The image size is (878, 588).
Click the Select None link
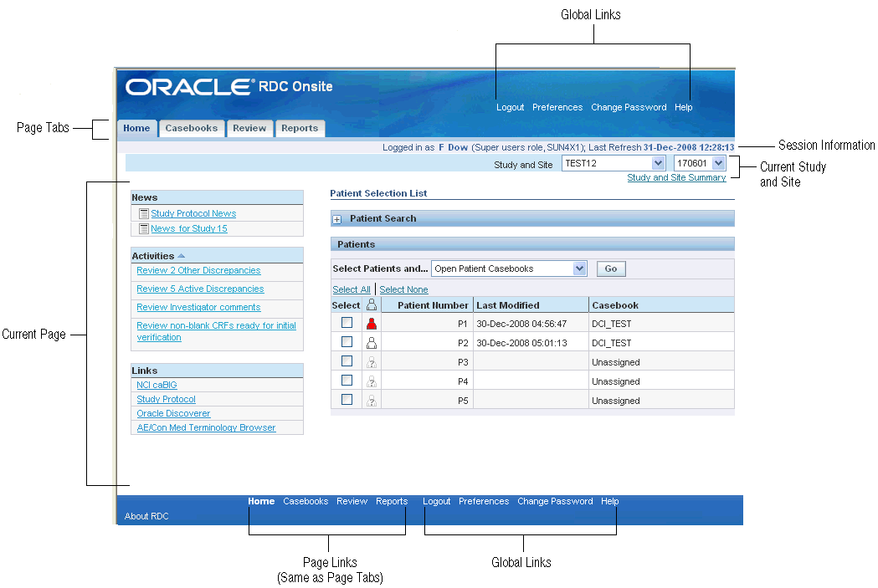[403, 289]
